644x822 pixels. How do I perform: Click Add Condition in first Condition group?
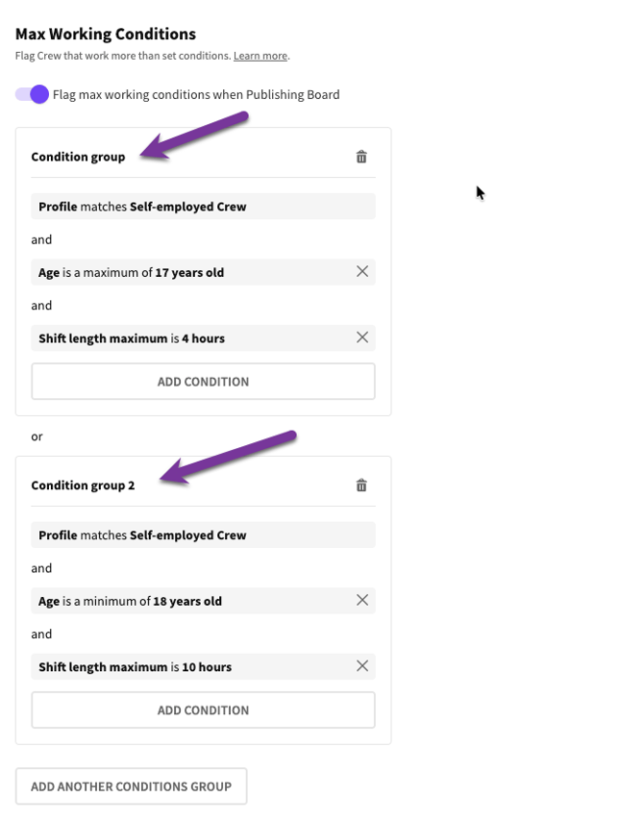203,382
